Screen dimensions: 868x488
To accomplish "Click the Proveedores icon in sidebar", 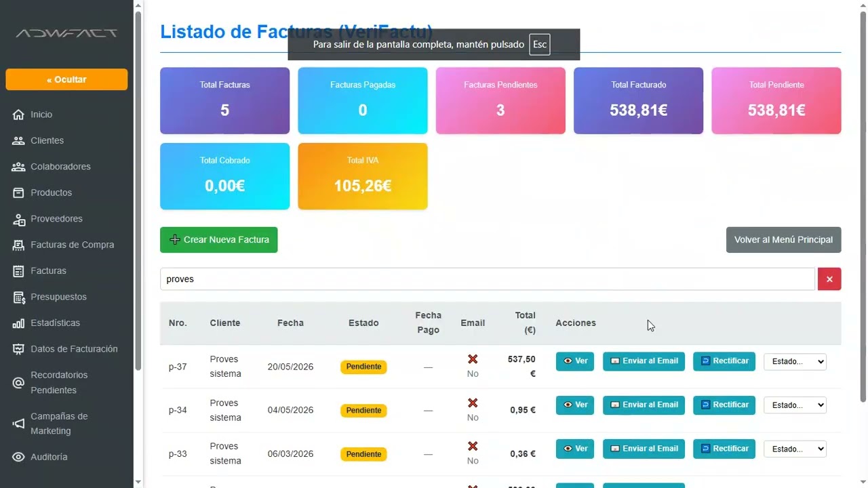I will (18, 219).
